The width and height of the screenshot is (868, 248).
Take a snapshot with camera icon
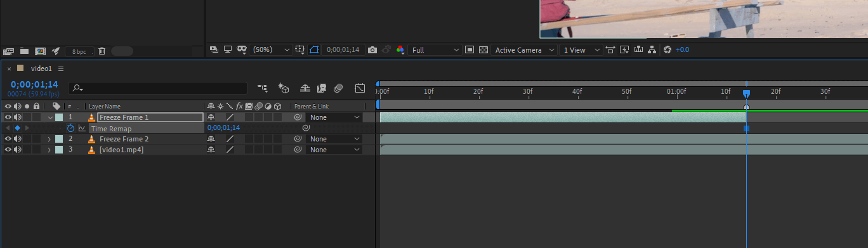(372, 49)
